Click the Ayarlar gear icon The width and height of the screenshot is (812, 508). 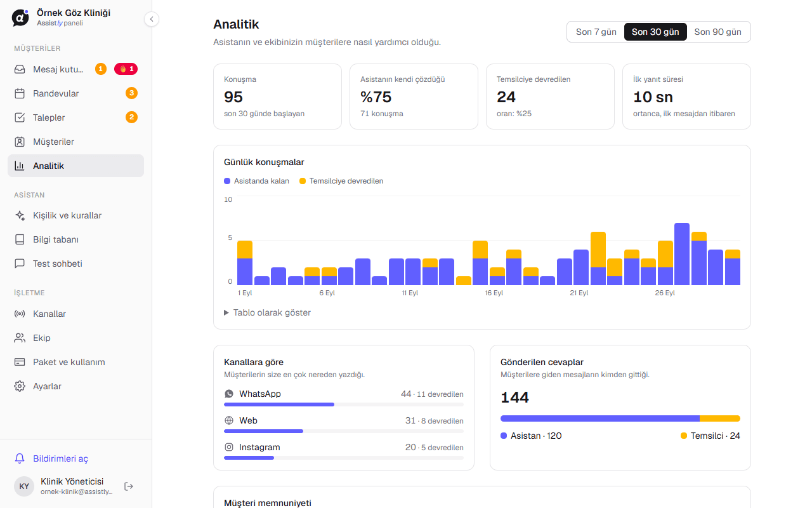[20, 386]
